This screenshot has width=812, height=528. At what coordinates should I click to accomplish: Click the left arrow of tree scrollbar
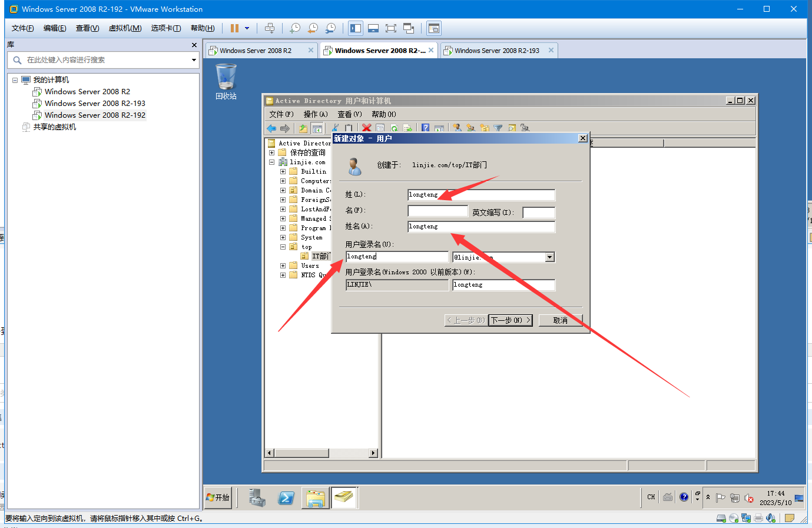point(270,453)
